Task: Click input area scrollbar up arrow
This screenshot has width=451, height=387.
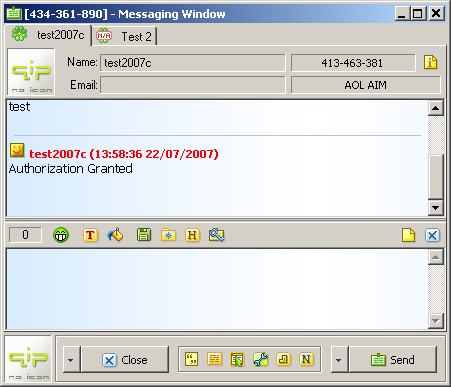Action: coord(435,257)
